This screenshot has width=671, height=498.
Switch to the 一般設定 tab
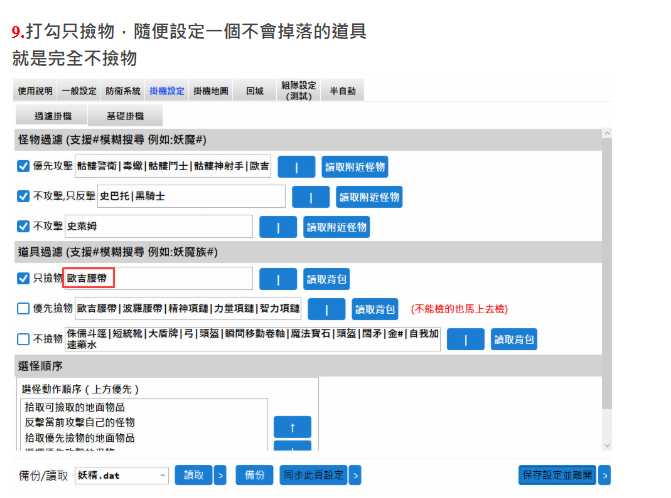(79, 91)
